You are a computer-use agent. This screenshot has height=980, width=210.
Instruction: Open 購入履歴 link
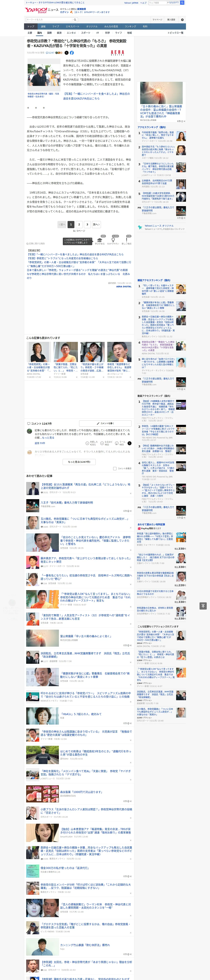[x=171, y=20]
